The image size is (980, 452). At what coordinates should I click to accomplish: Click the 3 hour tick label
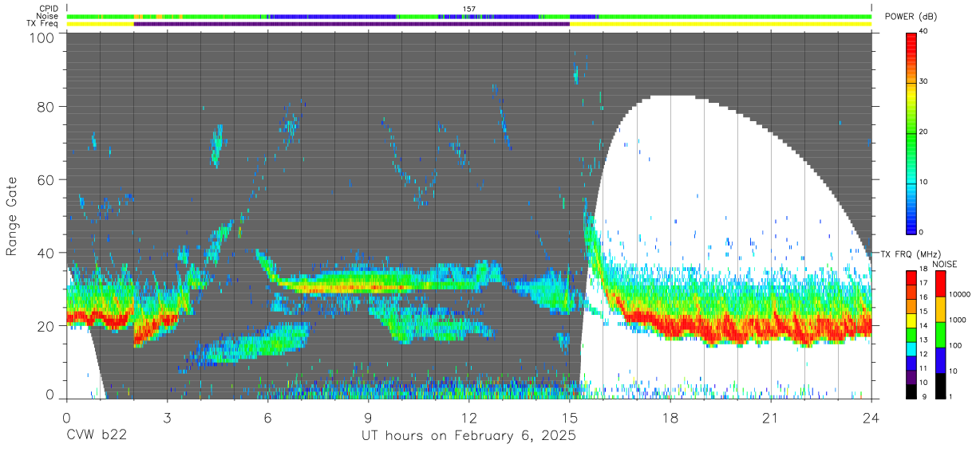pyautogui.click(x=167, y=417)
